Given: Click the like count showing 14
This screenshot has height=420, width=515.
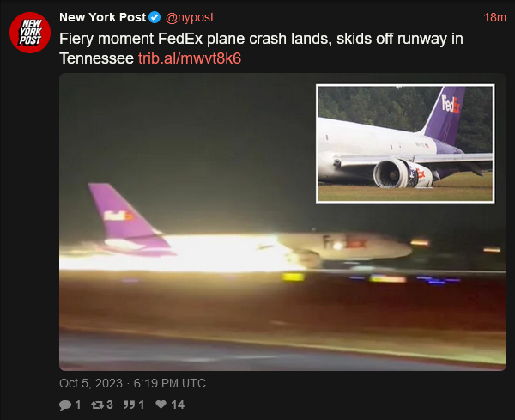Looking at the screenshot, I should (178, 405).
